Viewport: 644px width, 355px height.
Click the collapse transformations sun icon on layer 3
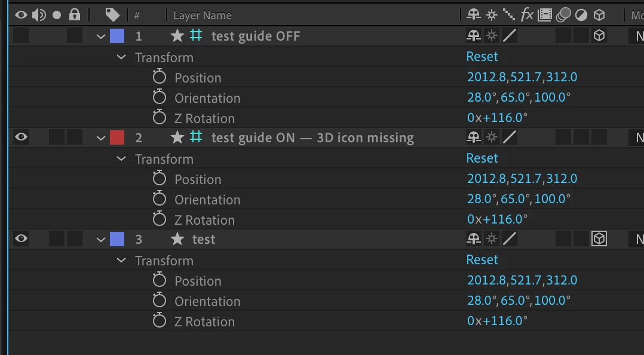[x=491, y=240]
